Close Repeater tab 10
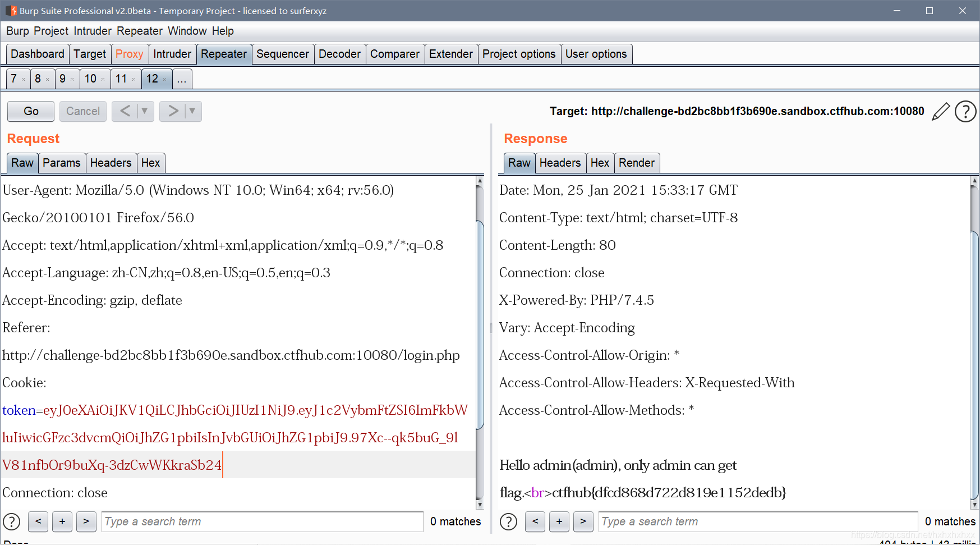The width and height of the screenshot is (980, 545). point(103,80)
